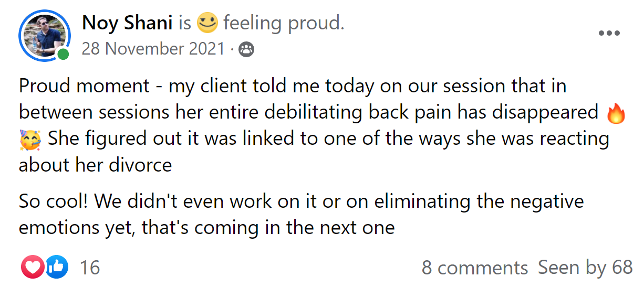This screenshot has height=287, width=644.
Task: Click the 'emotions yet, that's coming' line
Action: 207,228
